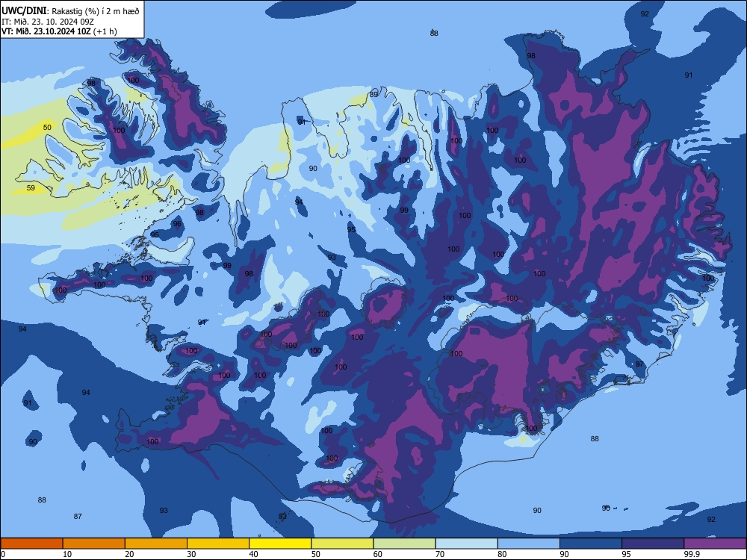Click the pale yellow 50–60 legend swatch
747x560 pixels.
(342, 544)
